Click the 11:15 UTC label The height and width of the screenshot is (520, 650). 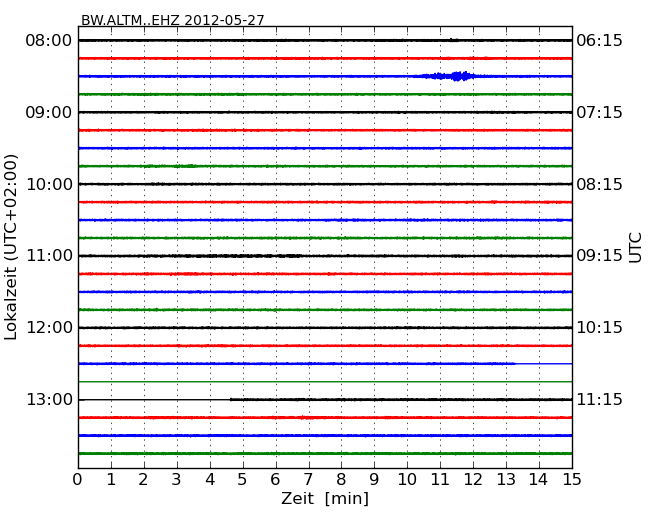coord(599,399)
